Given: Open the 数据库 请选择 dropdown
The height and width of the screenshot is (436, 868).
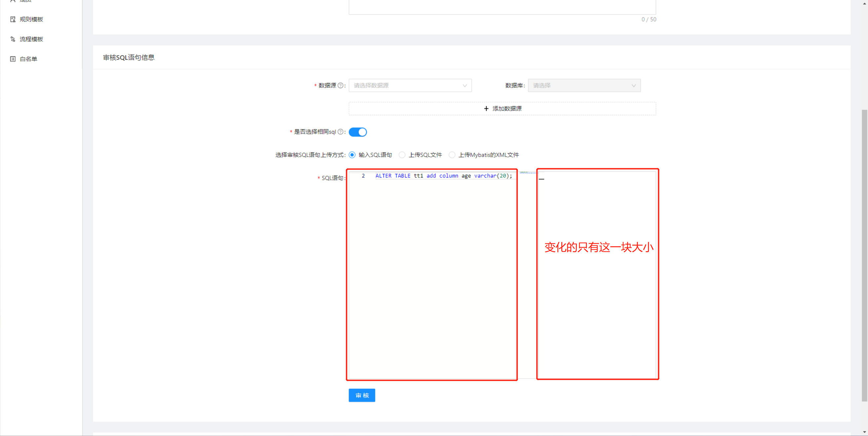Looking at the screenshot, I should click(584, 86).
